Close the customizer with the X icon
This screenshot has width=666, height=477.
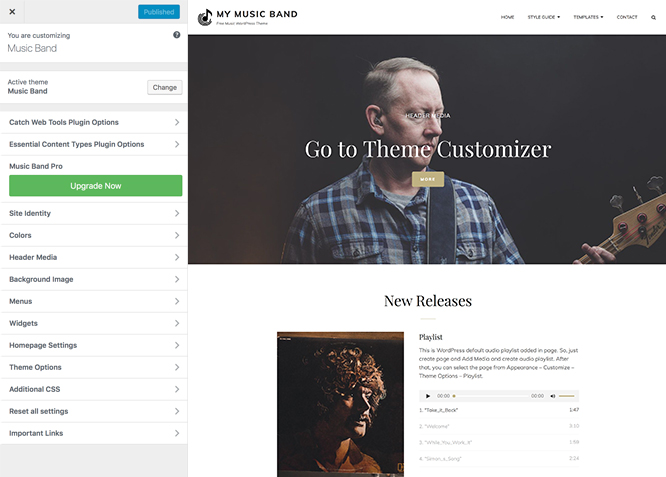(x=12, y=12)
